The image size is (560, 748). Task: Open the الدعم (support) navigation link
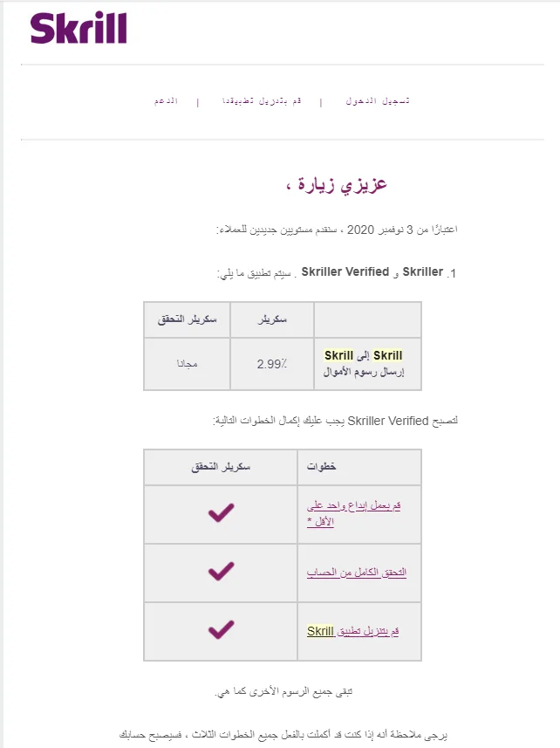click(x=166, y=101)
